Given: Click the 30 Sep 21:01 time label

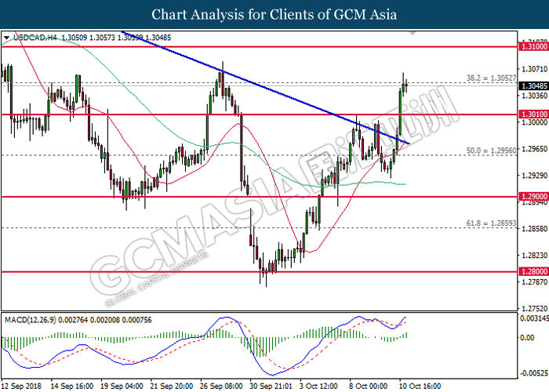Looking at the screenshot, I should click(x=271, y=386).
